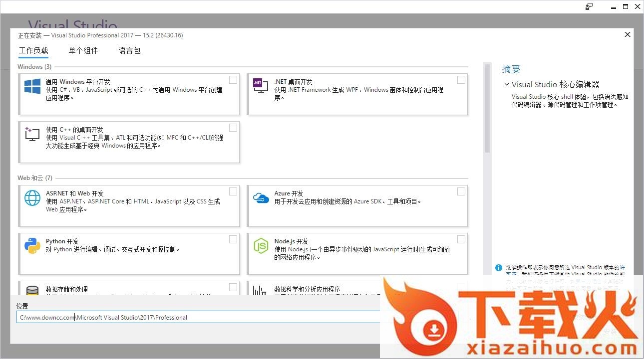Tick the Node.js 开发 checkbox
Screen dimensions: 644x359
click(461, 239)
